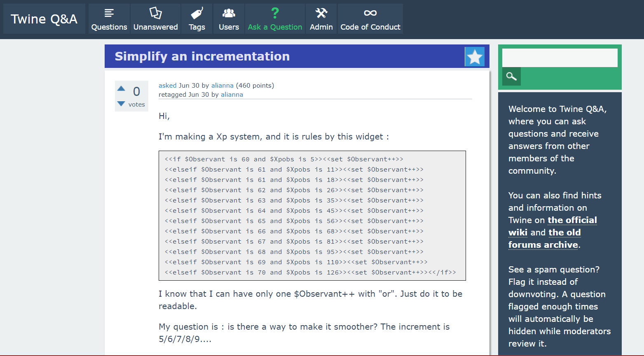Open alianna's profile in the retagged line
The width and height of the screenshot is (644, 356).
point(232,95)
